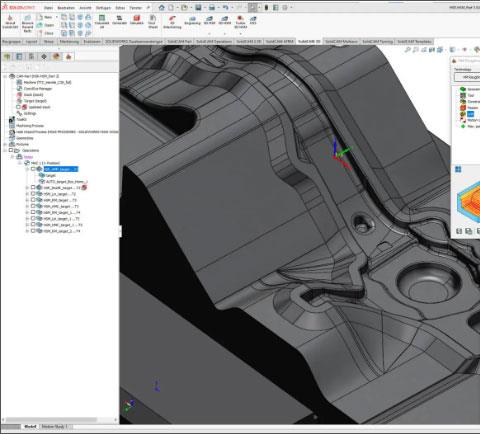Click the zoom magnifier icon above the viewport
This screenshot has width=480, height=434.
(407, 50)
